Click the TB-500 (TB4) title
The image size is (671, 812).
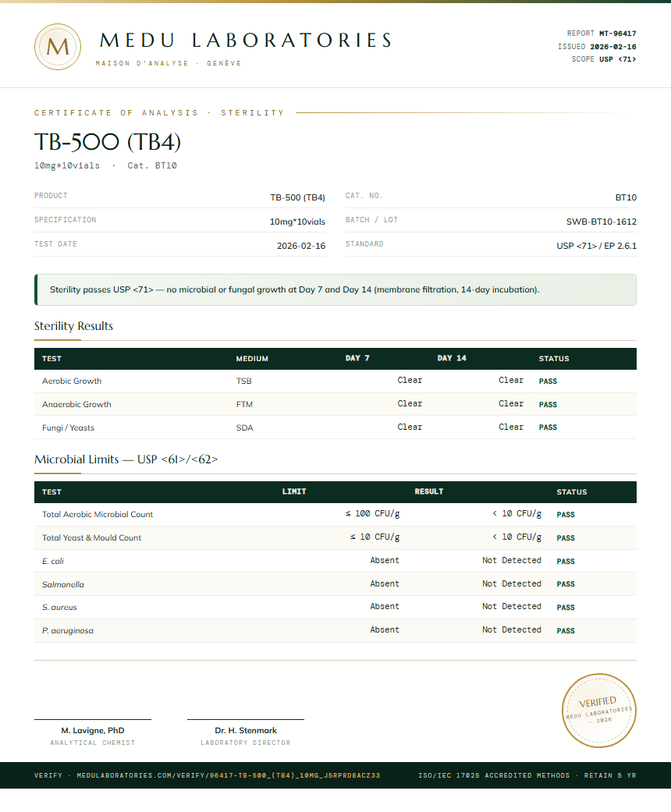(x=108, y=142)
